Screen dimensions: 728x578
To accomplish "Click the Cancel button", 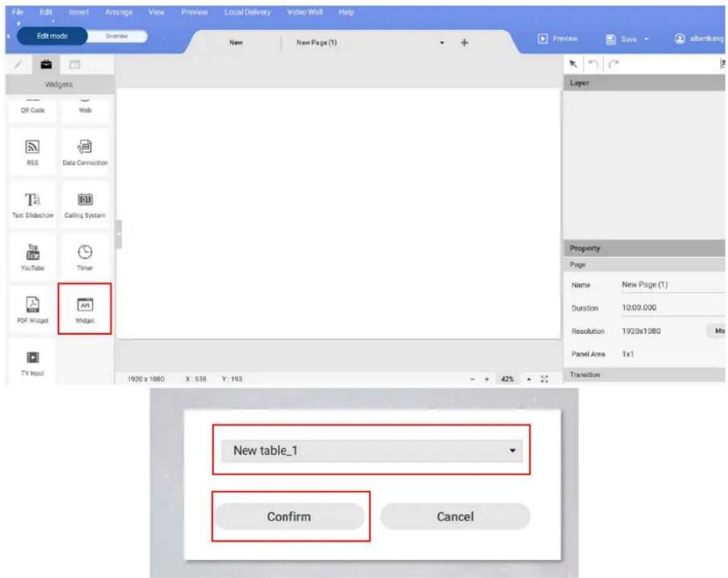I will click(x=455, y=516).
